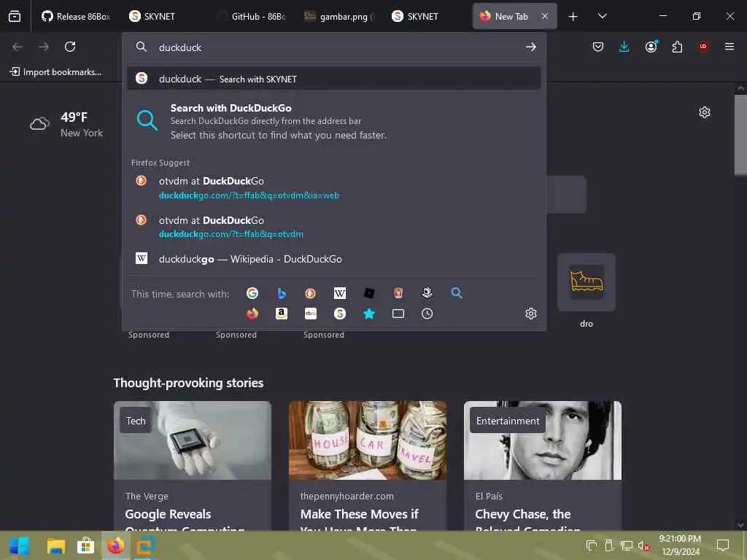Switch to the SKYNET tab beside New Tab
Image resolution: width=747 pixels, height=560 pixels.
tap(426, 16)
